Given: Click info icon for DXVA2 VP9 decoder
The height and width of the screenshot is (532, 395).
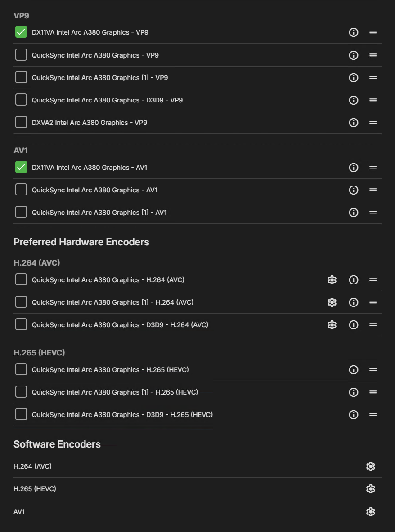Looking at the screenshot, I should click(x=354, y=123).
